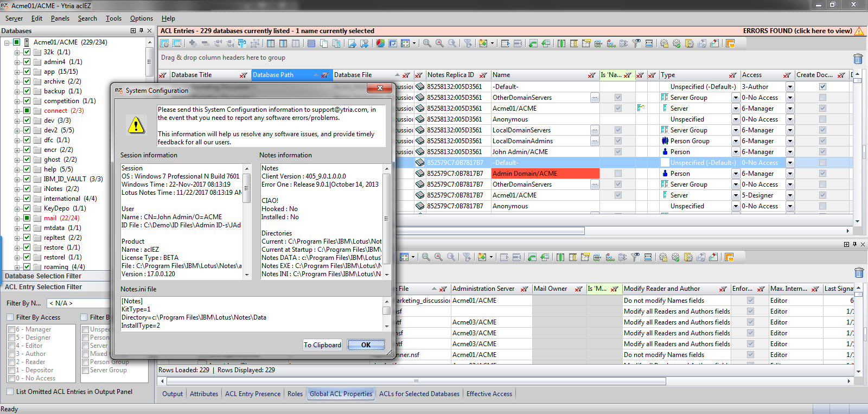Tick the '0 - No Access' access filter checkbox

pos(12,378)
